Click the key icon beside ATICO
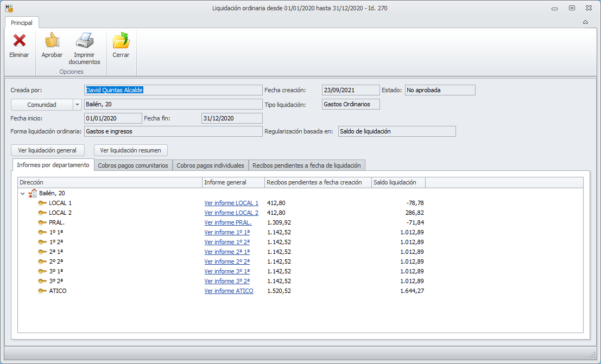 pos(42,291)
